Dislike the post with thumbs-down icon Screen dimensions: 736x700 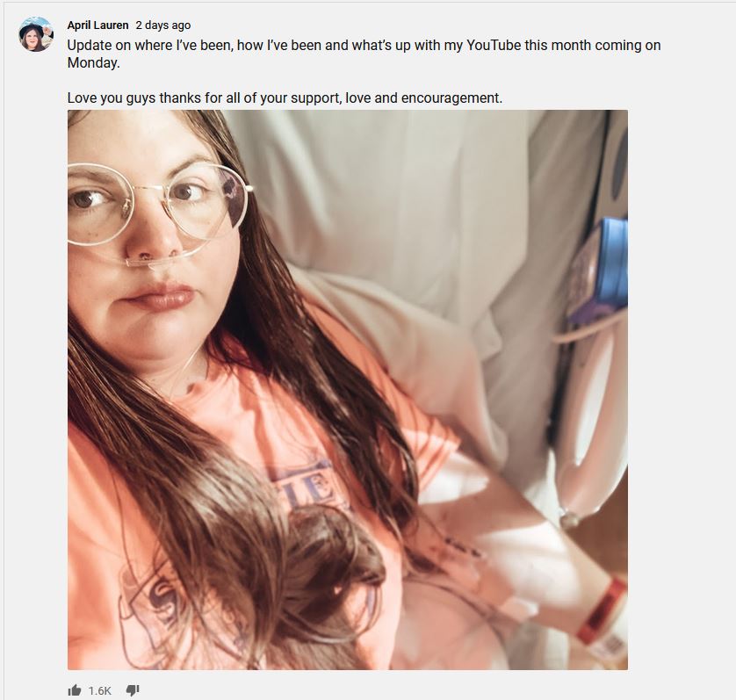(133, 690)
